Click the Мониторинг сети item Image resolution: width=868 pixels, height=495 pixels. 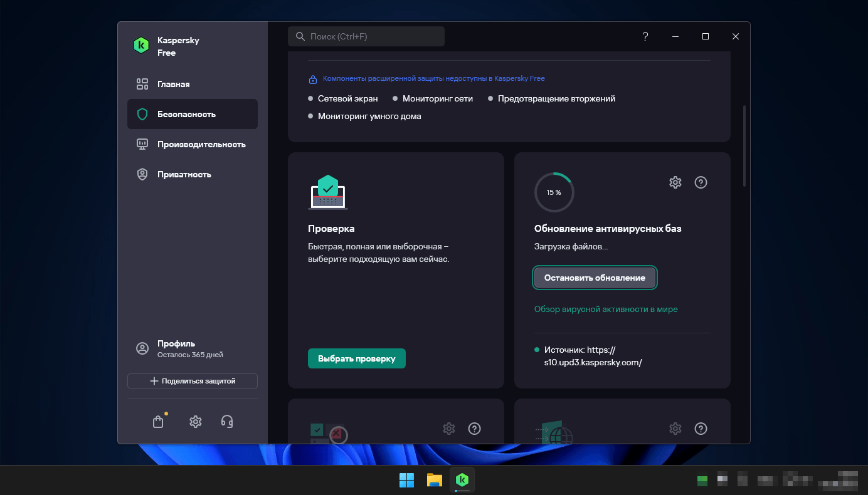[x=438, y=98]
